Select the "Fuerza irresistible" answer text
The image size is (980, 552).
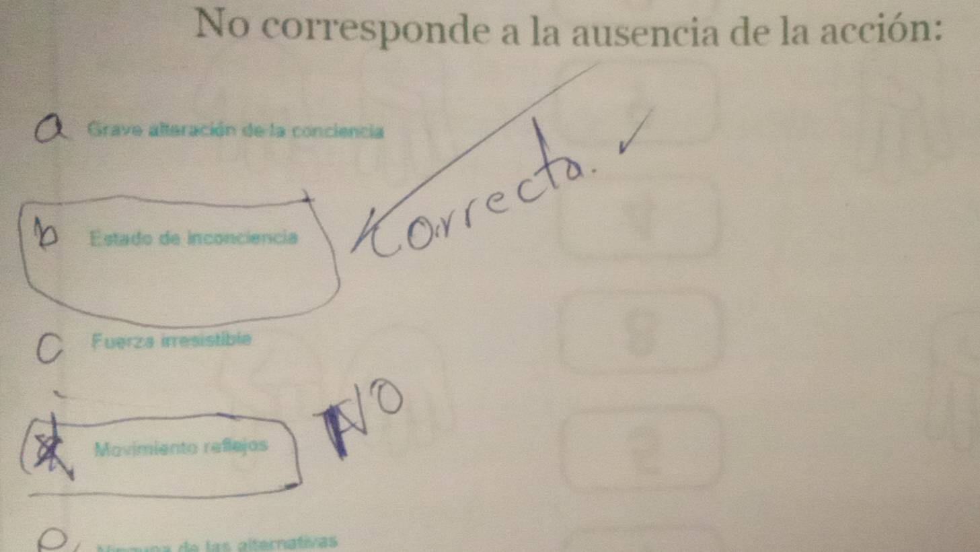pyautogui.click(x=172, y=341)
